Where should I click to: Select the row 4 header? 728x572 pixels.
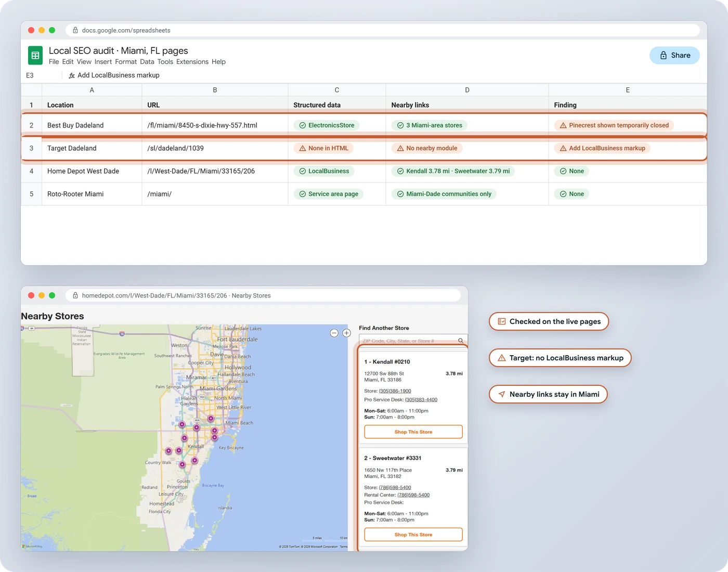click(x=31, y=171)
